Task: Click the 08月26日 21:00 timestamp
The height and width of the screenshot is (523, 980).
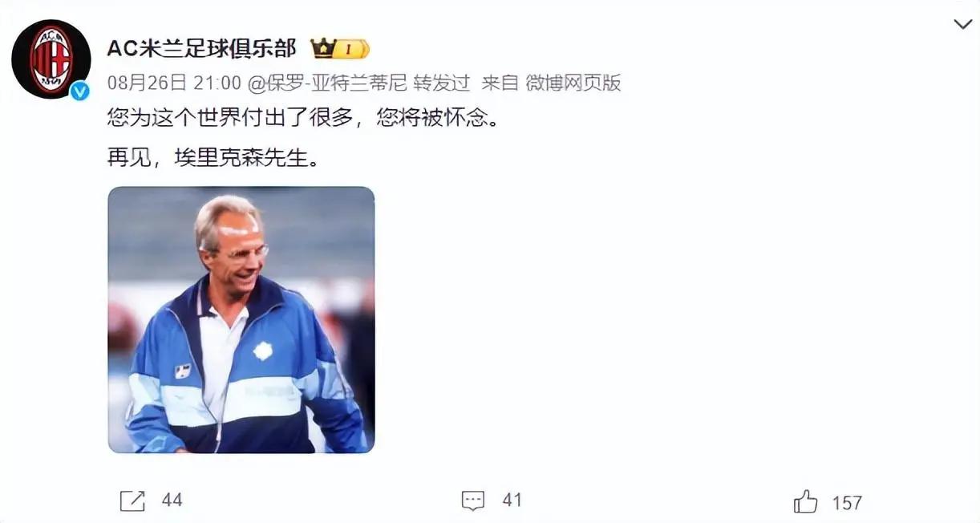Action: [x=174, y=83]
